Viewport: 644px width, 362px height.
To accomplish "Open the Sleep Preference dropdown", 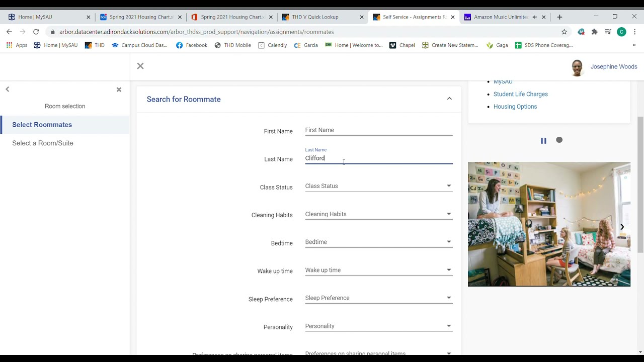I will point(378,298).
